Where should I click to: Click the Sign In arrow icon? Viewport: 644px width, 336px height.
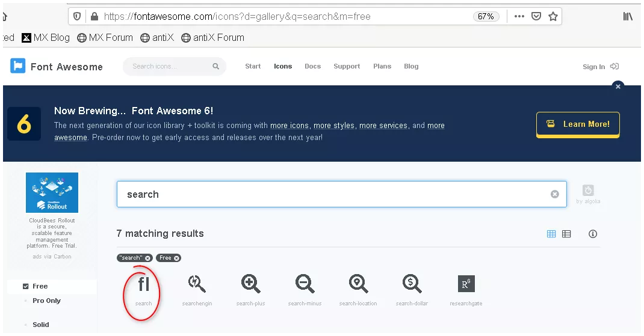click(615, 67)
